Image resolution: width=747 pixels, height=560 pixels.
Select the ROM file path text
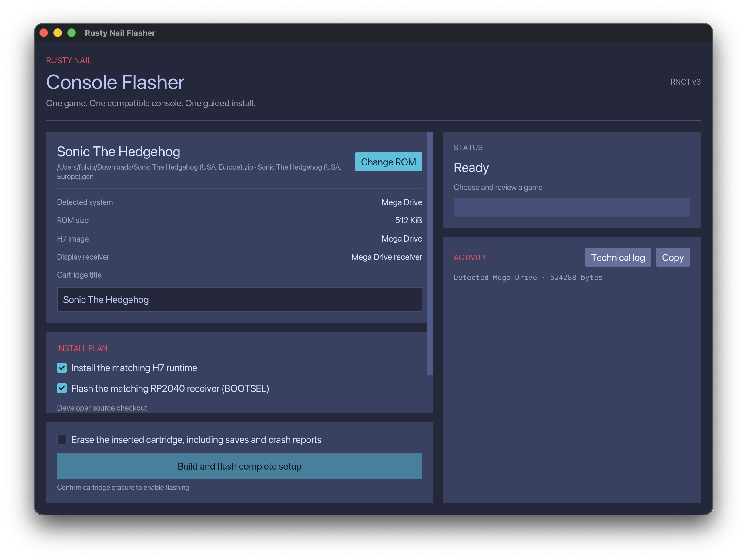point(199,172)
